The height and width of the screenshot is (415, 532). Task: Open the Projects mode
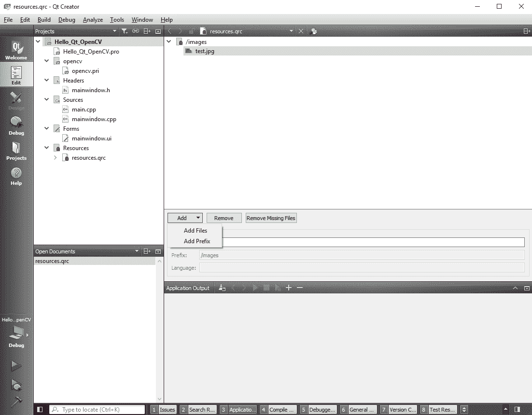tap(16, 151)
